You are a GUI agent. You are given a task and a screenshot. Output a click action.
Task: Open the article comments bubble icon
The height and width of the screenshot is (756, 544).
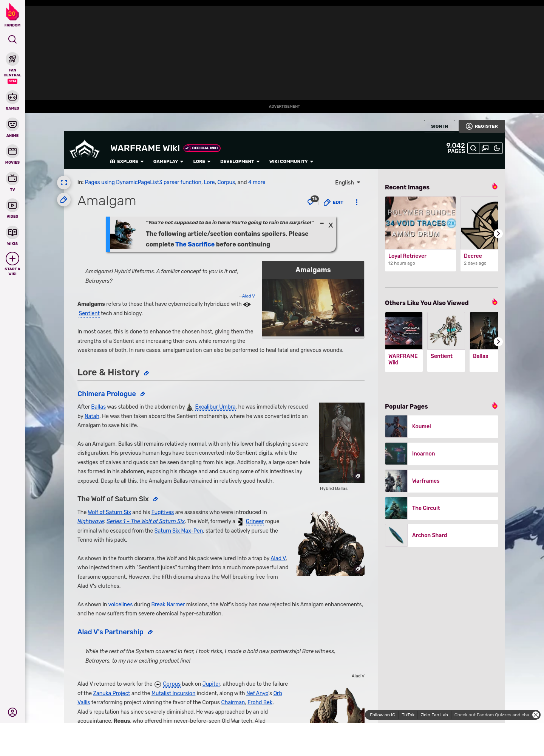coord(311,202)
